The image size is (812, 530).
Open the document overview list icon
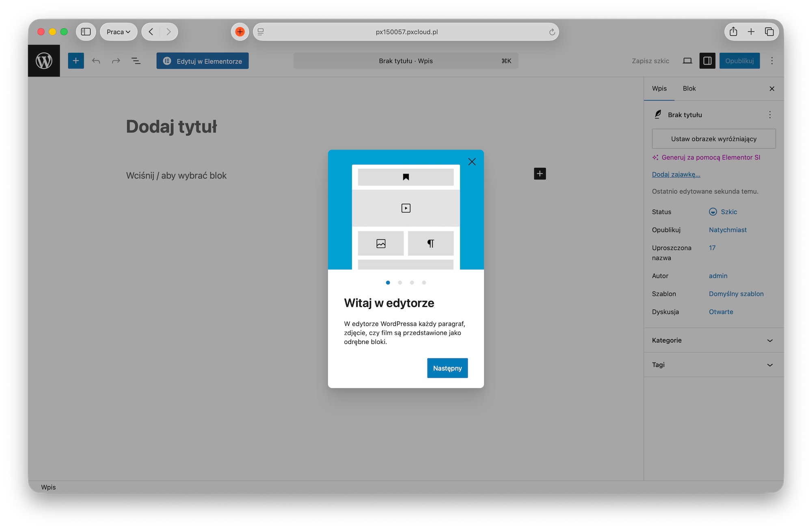pos(136,61)
